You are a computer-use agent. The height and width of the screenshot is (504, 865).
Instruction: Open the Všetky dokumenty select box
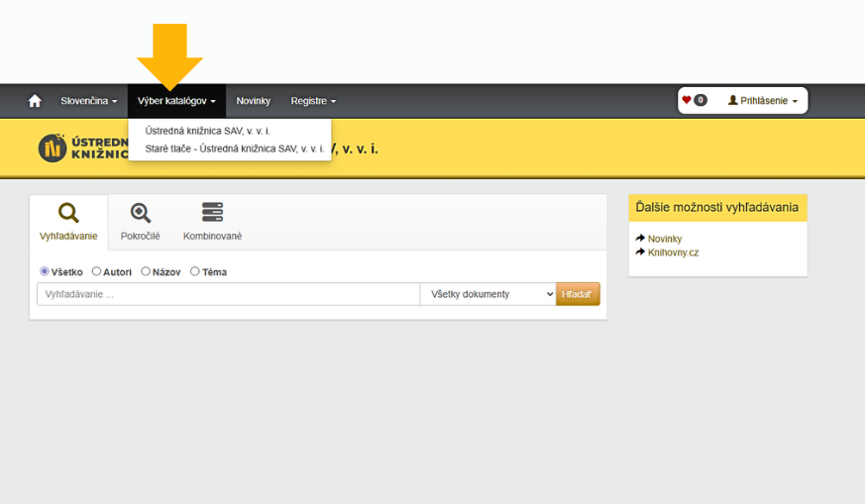[x=487, y=294]
